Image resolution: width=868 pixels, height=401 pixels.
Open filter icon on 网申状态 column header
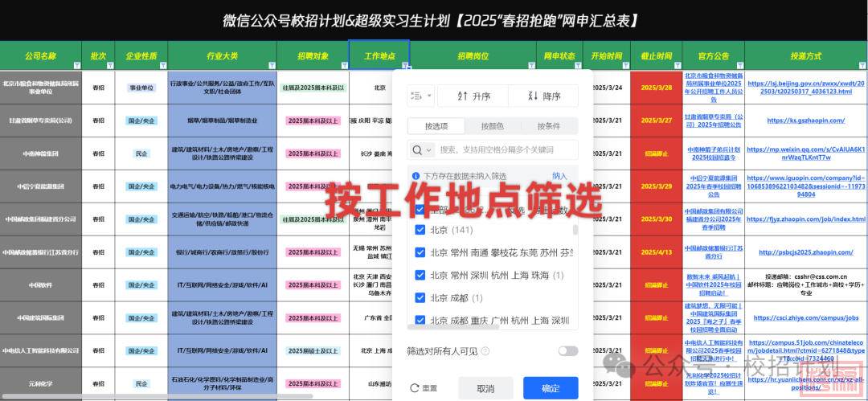pyautogui.click(x=578, y=65)
